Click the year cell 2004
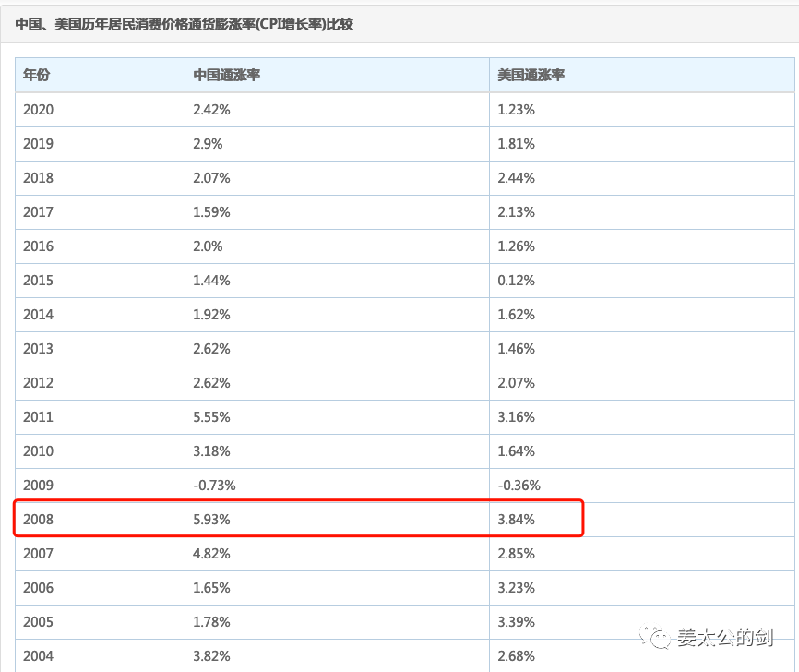This screenshot has width=799, height=672. coord(38,656)
